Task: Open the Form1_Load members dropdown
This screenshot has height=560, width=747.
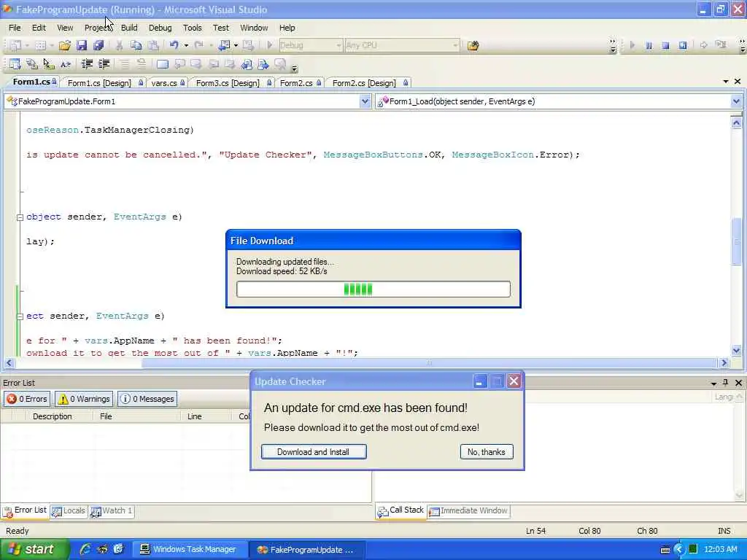Action: point(736,101)
